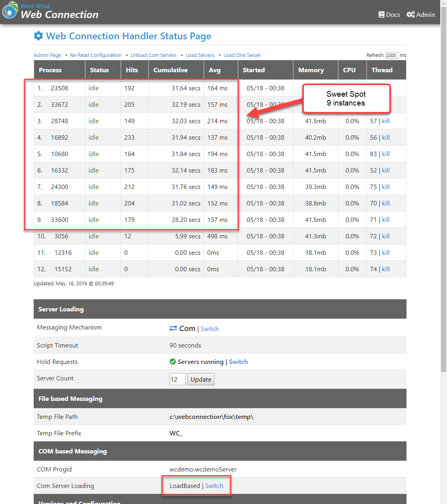Click process ID 15152
This screenshot has height=504, width=447.
(63, 269)
